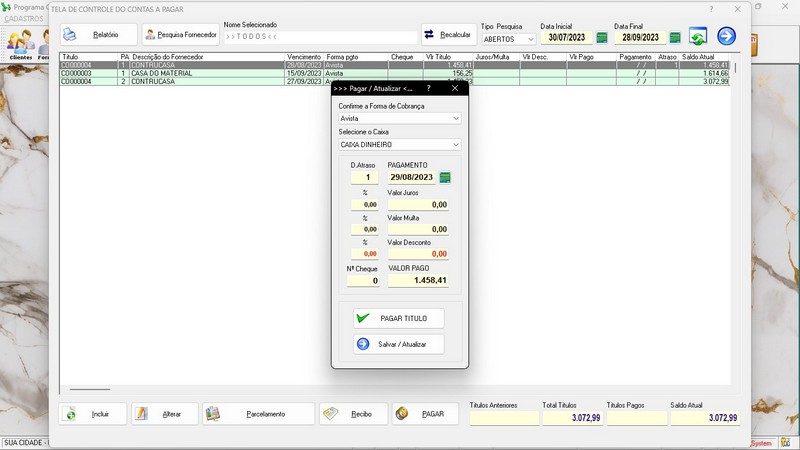Click the Valor Multa field
800x450 pixels.
coord(418,229)
